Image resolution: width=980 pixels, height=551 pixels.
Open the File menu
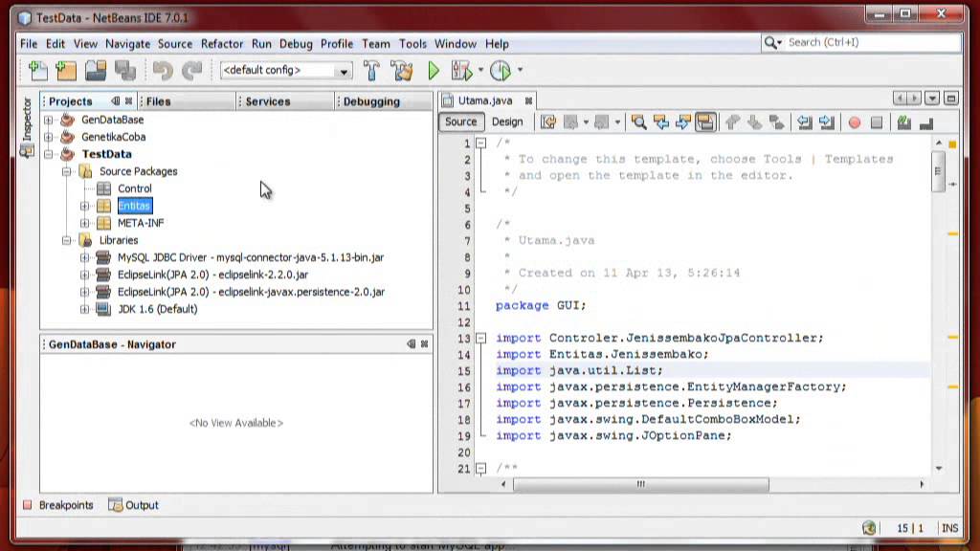click(29, 44)
